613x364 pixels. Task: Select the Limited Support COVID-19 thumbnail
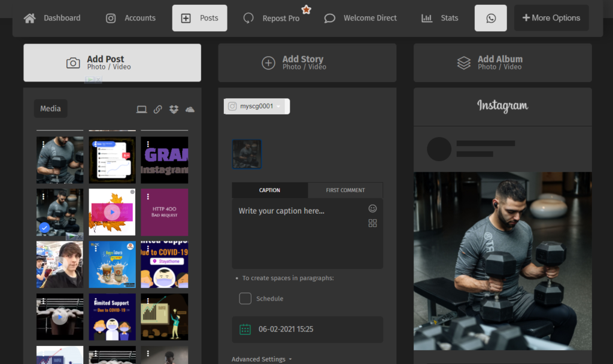(112, 317)
